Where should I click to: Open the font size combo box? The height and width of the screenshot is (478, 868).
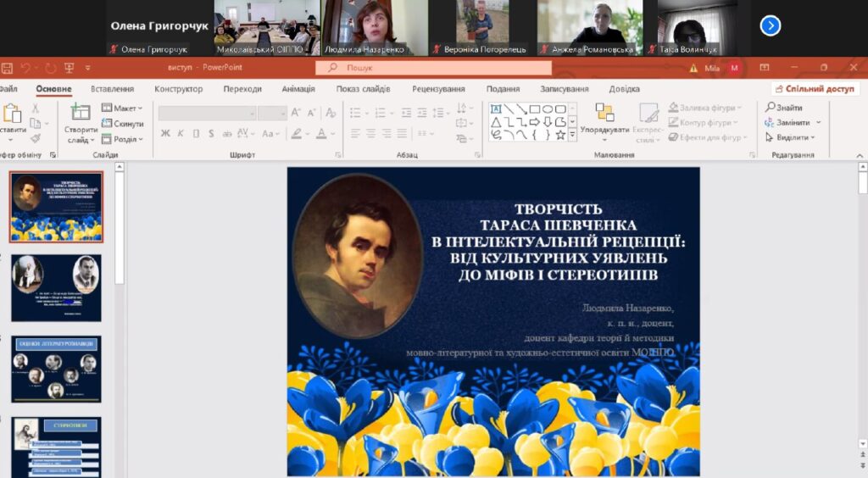(272, 114)
